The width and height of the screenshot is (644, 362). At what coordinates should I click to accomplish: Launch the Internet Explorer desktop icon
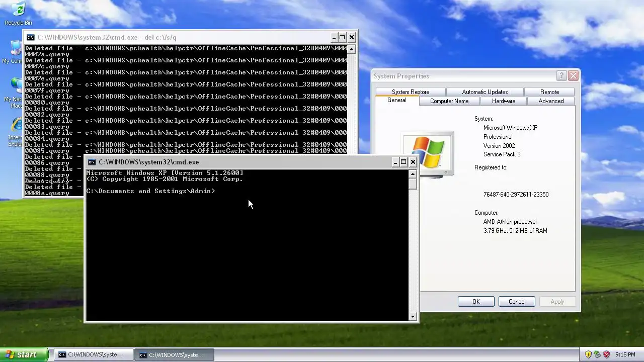(15, 132)
